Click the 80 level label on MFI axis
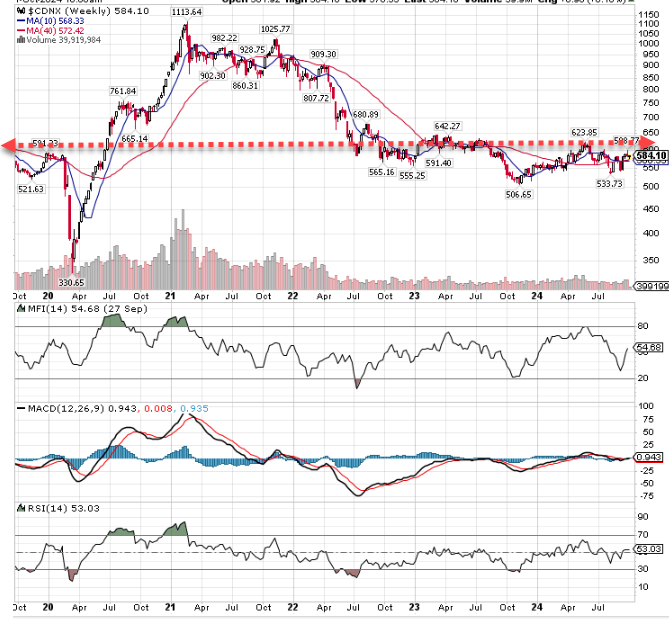Viewport: 669px width, 619px height. click(x=643, y=326)
